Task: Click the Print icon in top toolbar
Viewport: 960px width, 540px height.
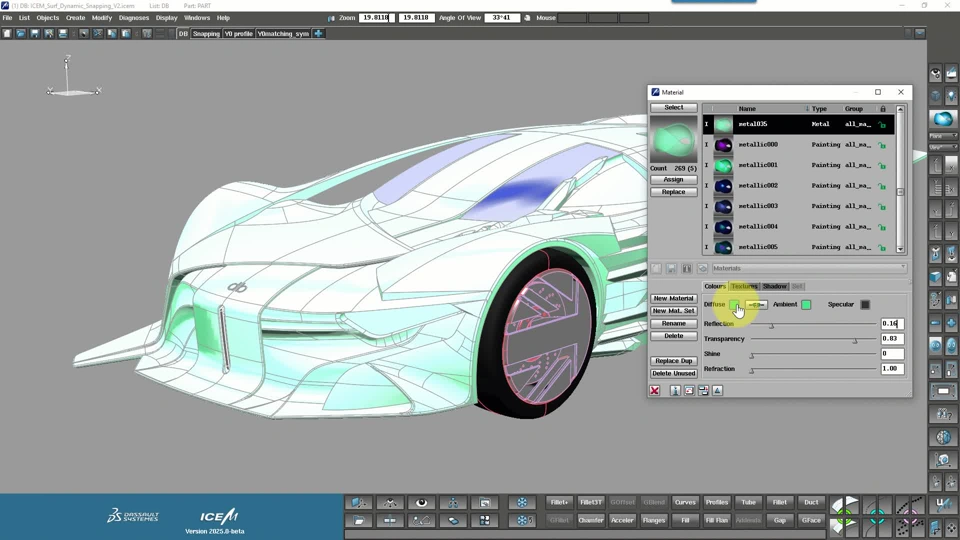Action: [63, 34]
